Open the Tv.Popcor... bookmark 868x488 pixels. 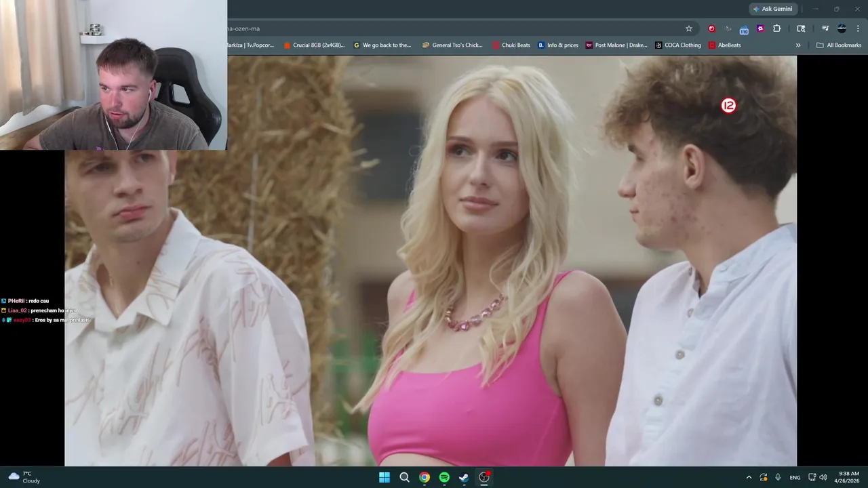251,45
